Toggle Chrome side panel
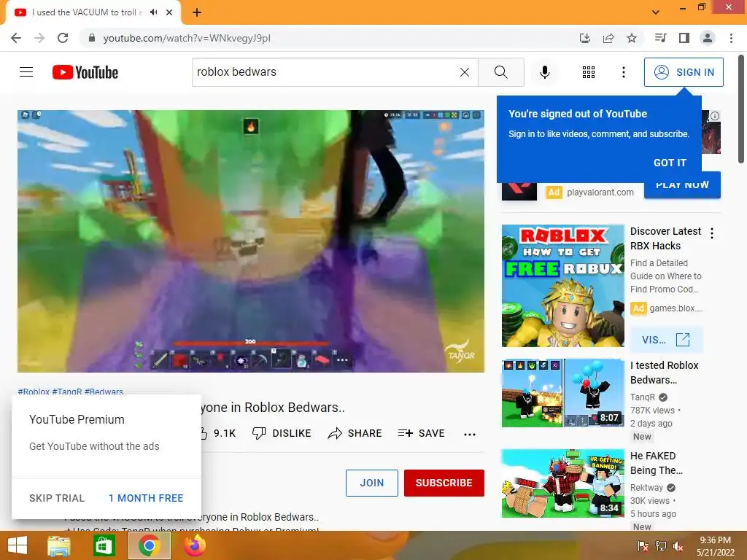Viewport: 747px width, 560px height. [x=684, y=38]
